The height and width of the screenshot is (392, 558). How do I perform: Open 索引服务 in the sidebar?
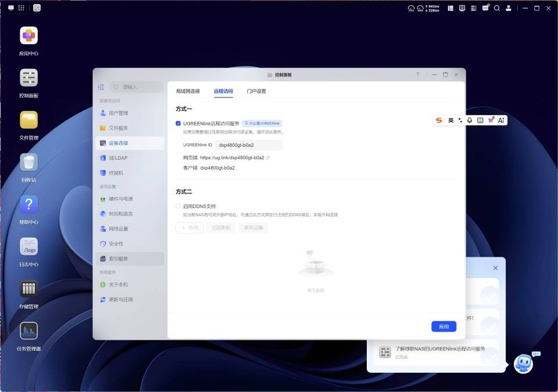(x=130, y=258)
